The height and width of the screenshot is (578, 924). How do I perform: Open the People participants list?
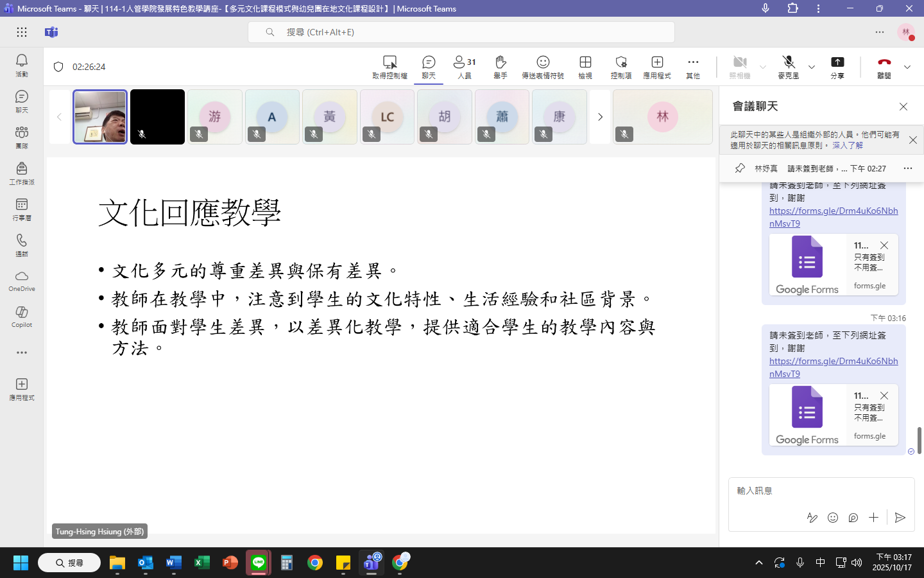(x=464, y=66)
